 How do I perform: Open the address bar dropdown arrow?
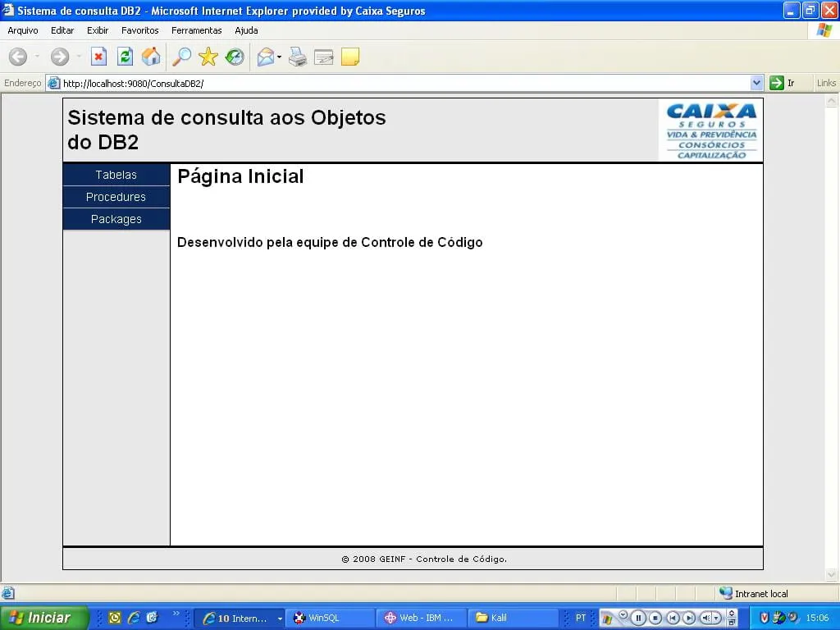pyautogui.click(x=756, y=83)
